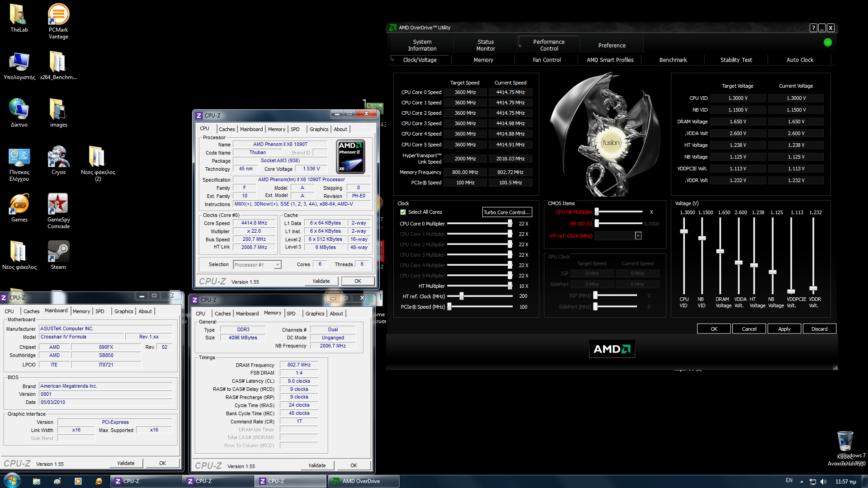Screen dimensions: 868x488
Task: Adjust HT Multiplier slider handle
Action: pyautogui.click(x=509, y=286)
